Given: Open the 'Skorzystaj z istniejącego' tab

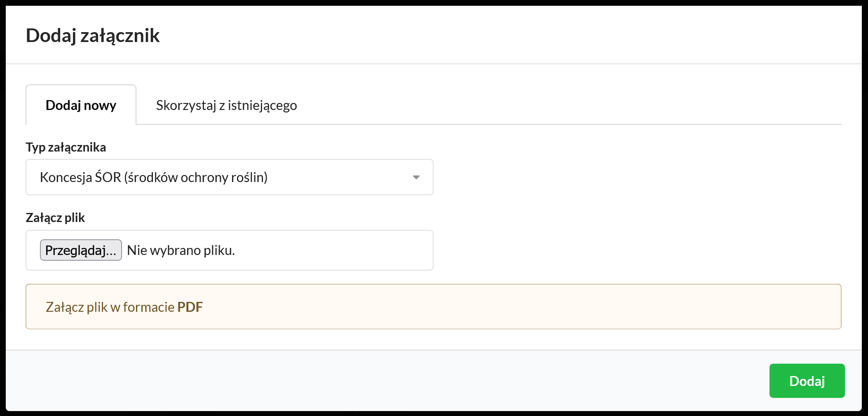Looking at the screenshot, I should point(226,105).
